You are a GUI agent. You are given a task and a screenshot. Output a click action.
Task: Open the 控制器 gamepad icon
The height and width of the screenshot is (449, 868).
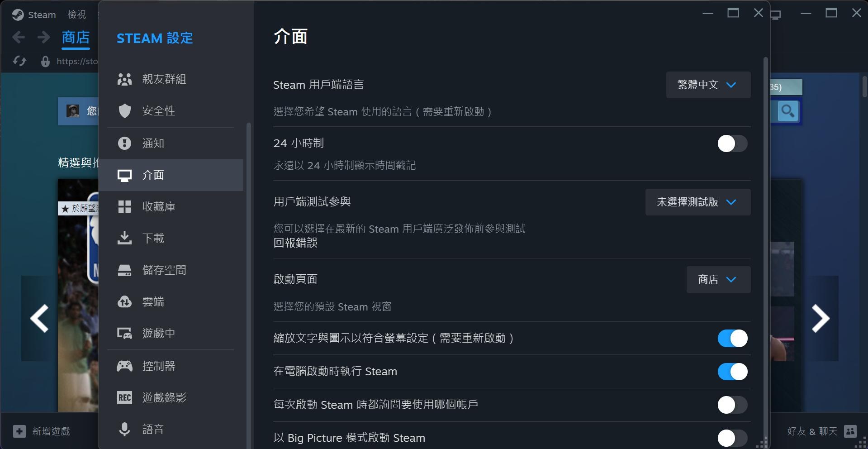point(124,366)
